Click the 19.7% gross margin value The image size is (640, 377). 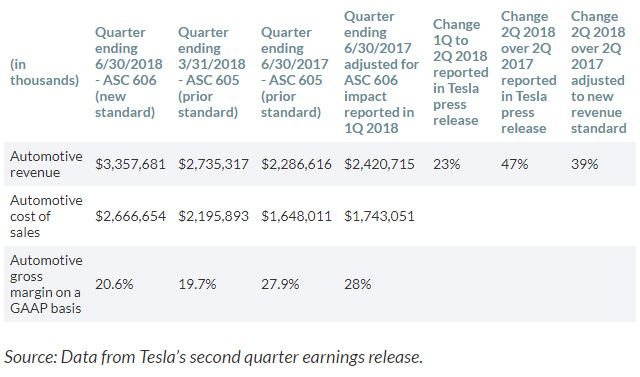pos(197,284)
